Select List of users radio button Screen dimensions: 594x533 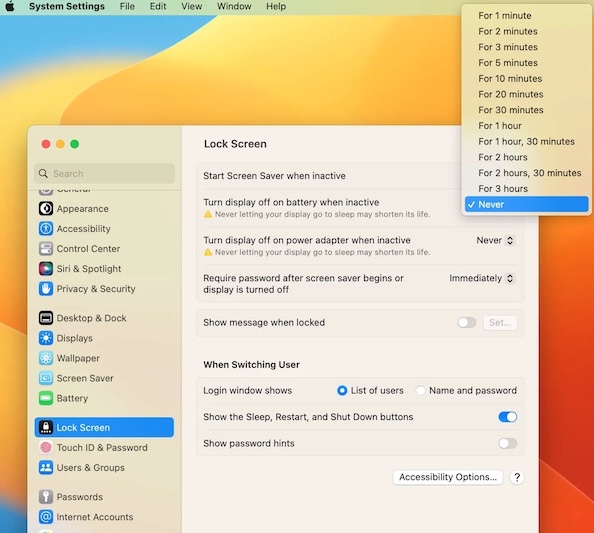click(342, 391)
